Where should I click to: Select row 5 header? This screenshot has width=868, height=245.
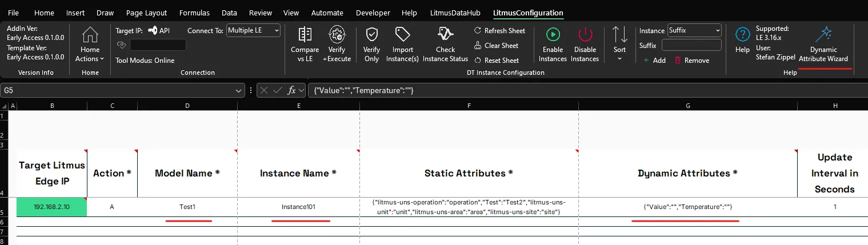(x=4, y=207)
